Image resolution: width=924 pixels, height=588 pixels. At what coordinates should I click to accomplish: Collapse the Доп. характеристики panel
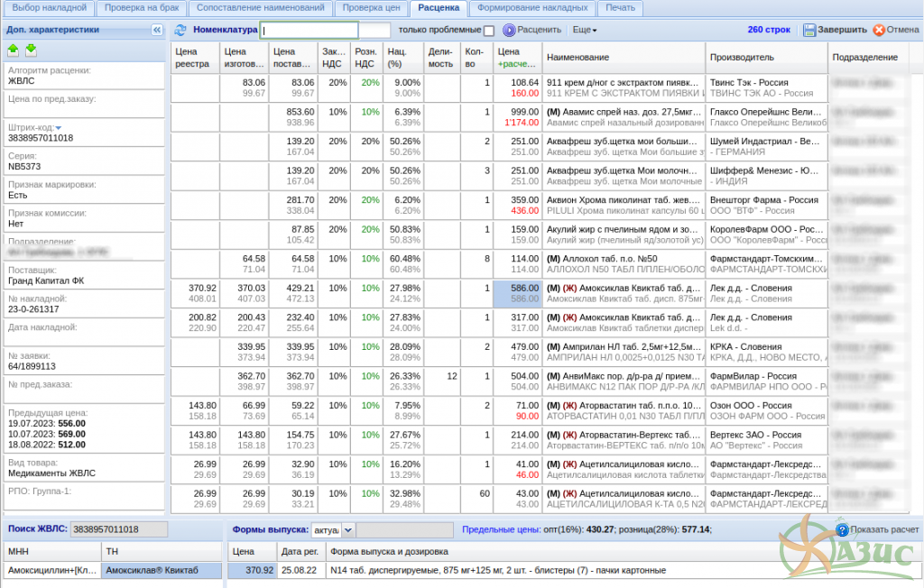tap(157, 30)
